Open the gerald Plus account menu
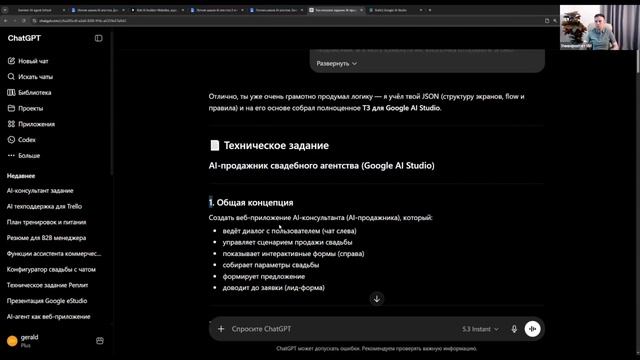 tap(23, 340)
